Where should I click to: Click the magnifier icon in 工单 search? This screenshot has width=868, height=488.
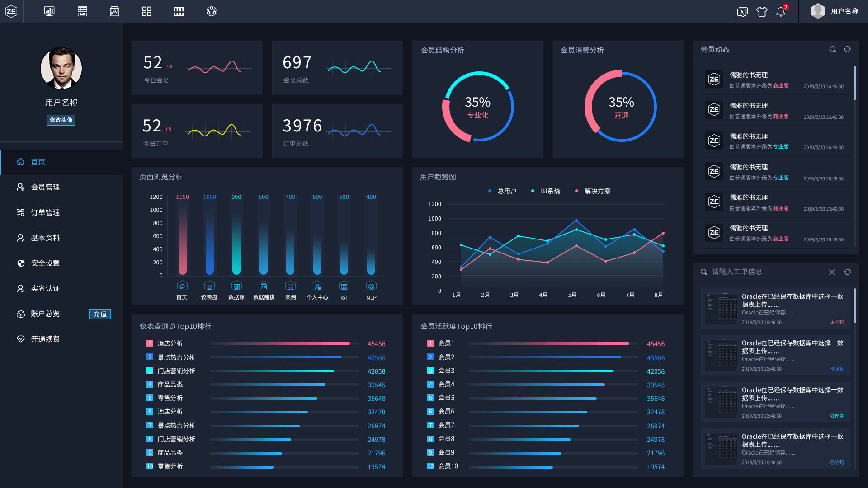click(704, 272)
